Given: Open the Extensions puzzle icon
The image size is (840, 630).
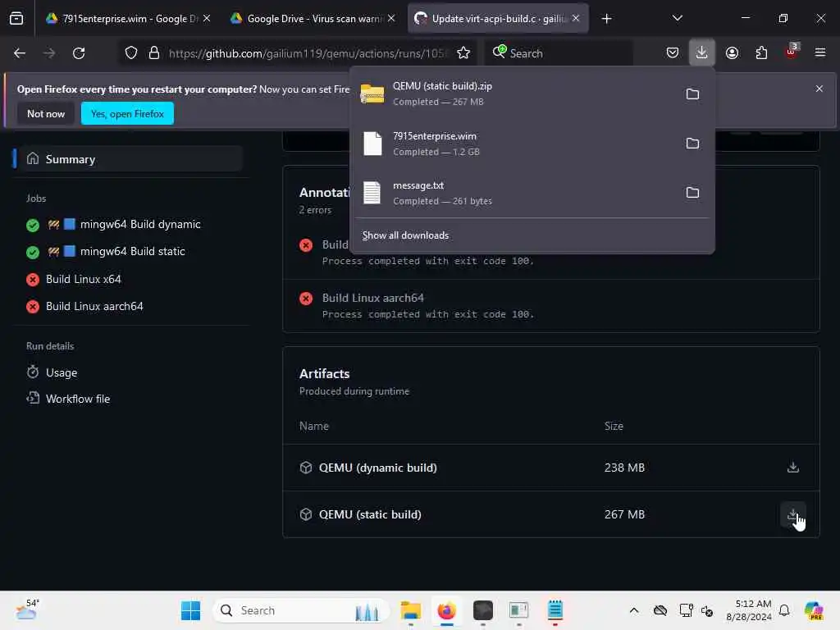Looking at the screenshot, I should (x=761, y=53).
